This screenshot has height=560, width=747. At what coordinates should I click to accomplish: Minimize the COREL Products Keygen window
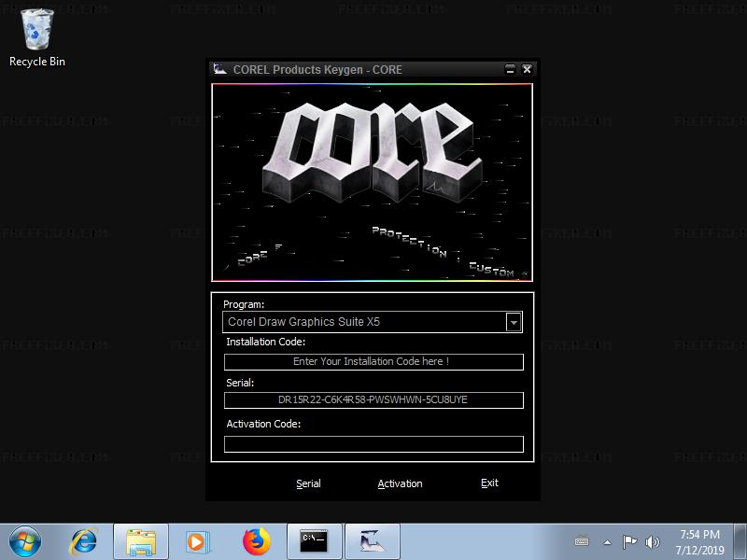(510, 69)
